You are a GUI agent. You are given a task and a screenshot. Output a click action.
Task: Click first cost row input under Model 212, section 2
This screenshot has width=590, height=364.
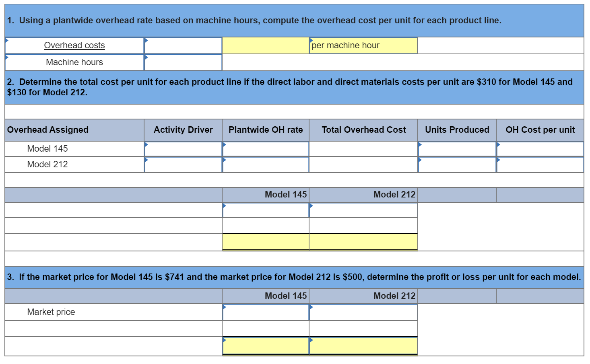pyautogui.click(x=363, y=210)
